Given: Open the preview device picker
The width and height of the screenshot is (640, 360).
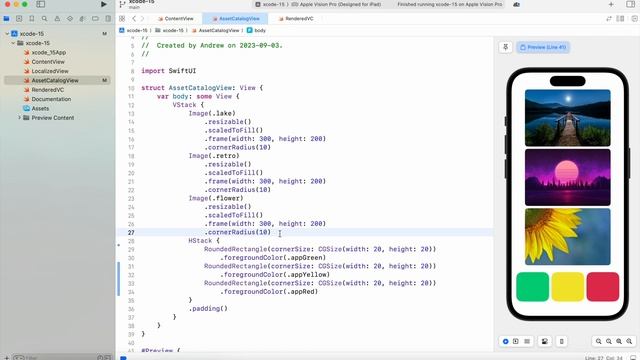Looking at the screenshot, I should (562, 342).
